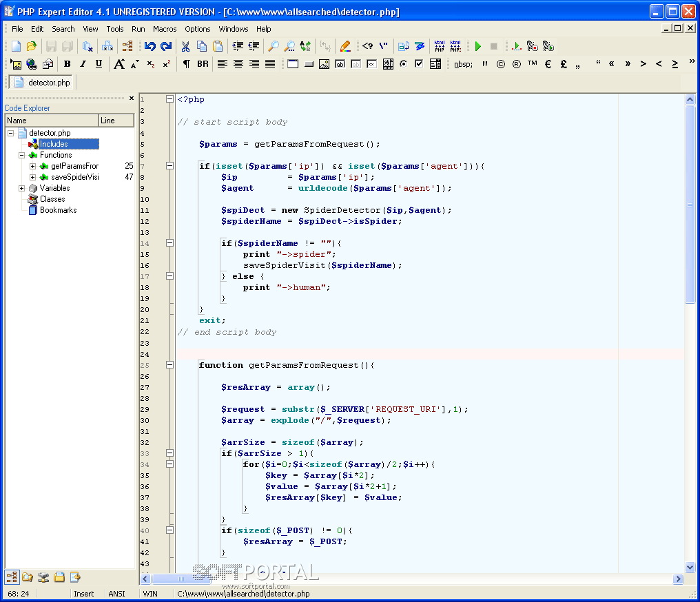Click the insert radio button form icon
Viewport: 700px width, 602px height.
(x=403, y=64)
